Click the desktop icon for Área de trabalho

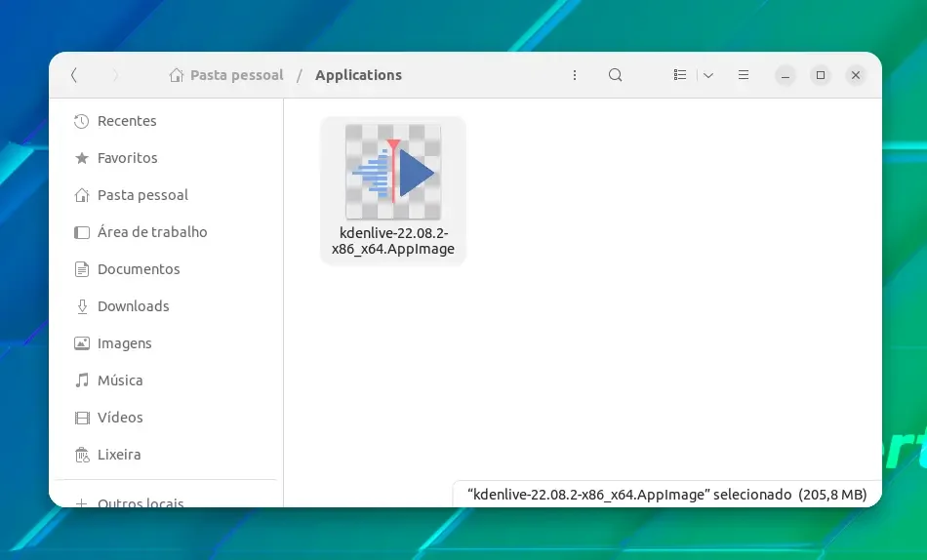(x=82, y=232)
